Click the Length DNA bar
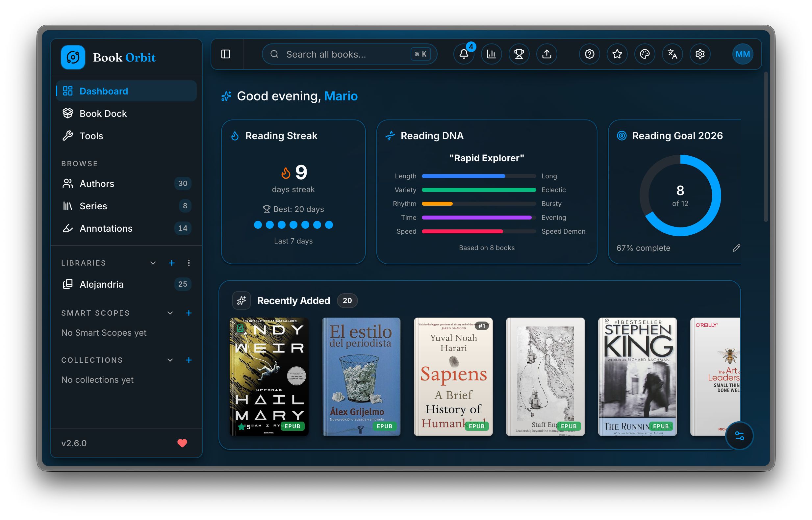The height and width of the screenshot is (520, 812). (479, 176)
